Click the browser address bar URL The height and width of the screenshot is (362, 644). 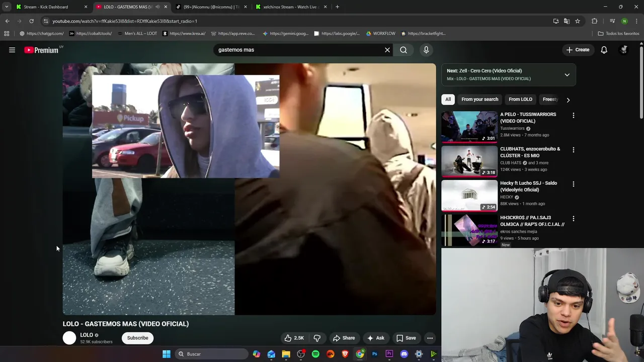pos(125,21)
